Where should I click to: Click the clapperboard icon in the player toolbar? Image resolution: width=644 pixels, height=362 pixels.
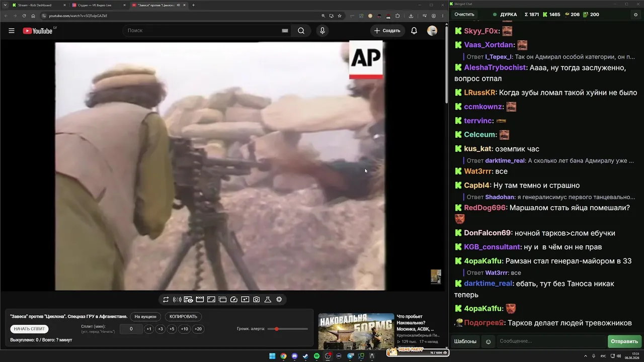click(200, 300)
